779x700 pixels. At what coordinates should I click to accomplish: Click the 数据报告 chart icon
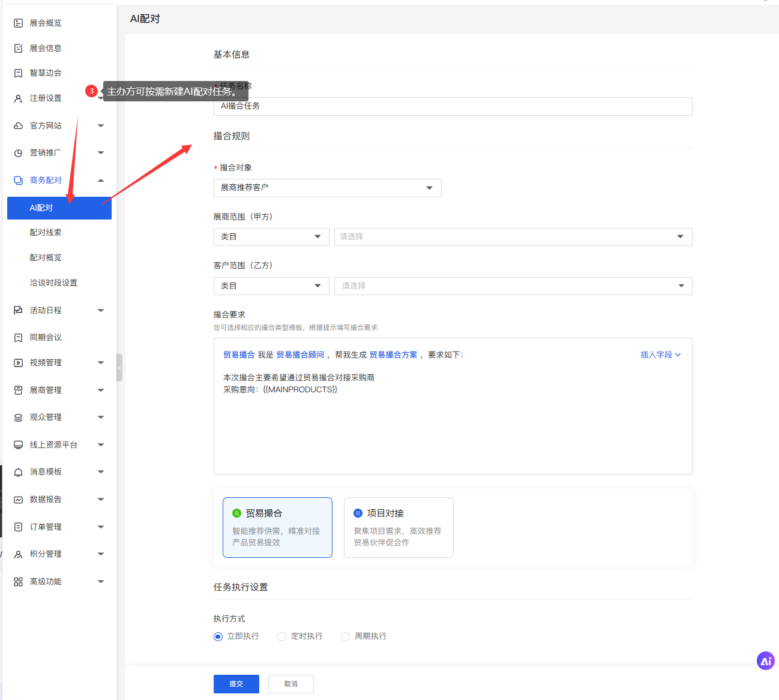pyautogui.click(x=18, y=500)
